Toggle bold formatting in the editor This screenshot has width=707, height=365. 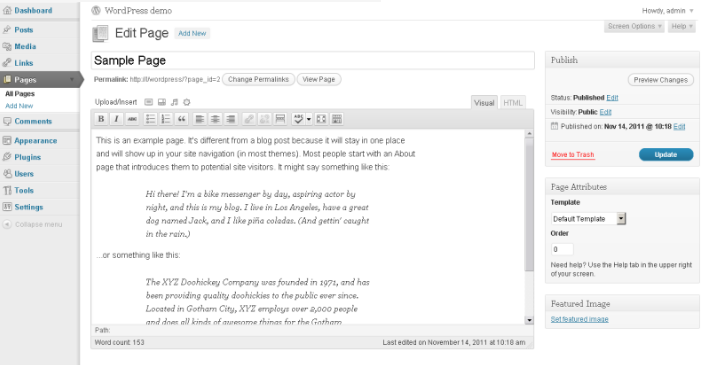[101, 119]
